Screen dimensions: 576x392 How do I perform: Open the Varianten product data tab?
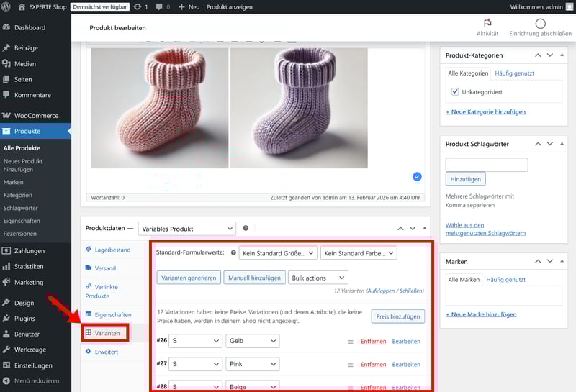click(x=106, y=333)
